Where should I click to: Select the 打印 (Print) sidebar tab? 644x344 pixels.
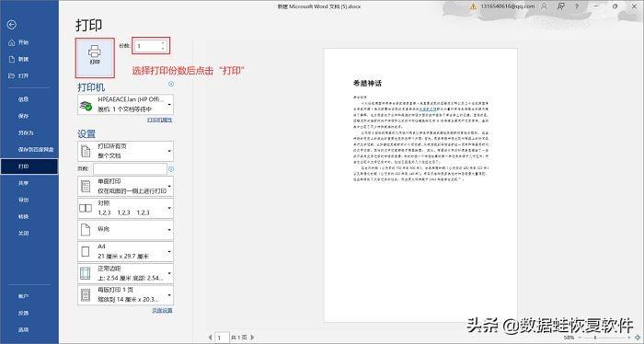click(x=29, y=166)
